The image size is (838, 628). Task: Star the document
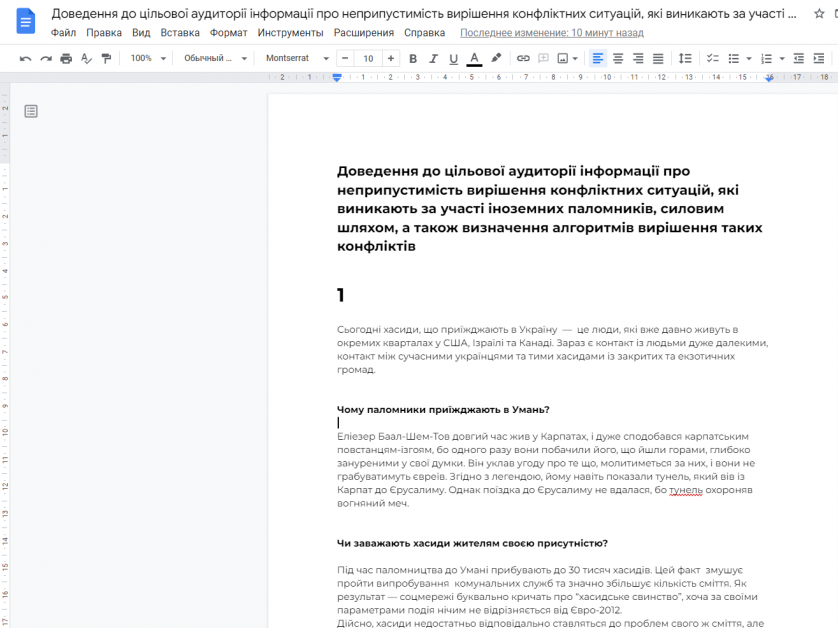(819, 14)
